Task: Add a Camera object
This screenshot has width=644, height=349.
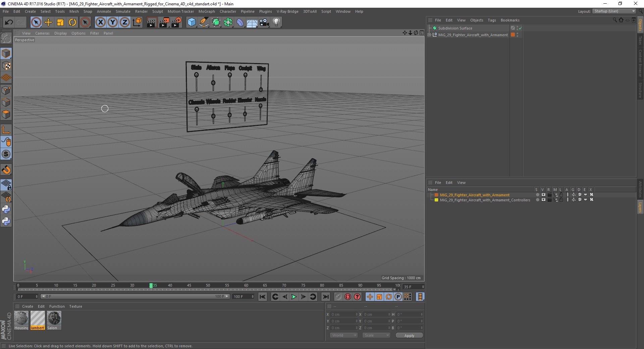Action: (264, 22)
